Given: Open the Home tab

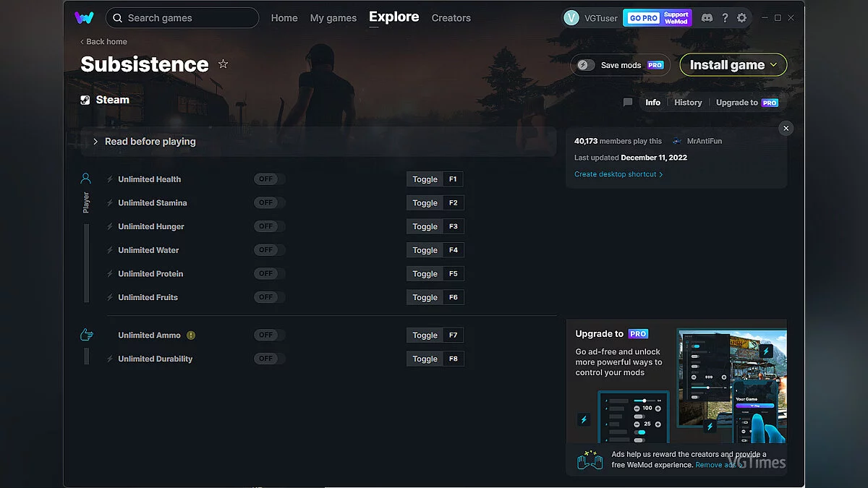Looking at the screenshot, I should point(284,18).
